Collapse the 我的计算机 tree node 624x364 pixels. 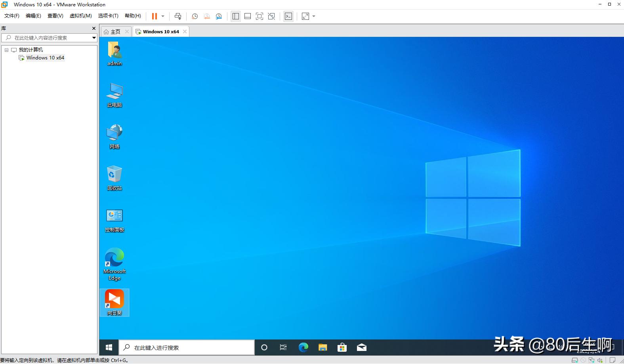(x=6, y=50)
